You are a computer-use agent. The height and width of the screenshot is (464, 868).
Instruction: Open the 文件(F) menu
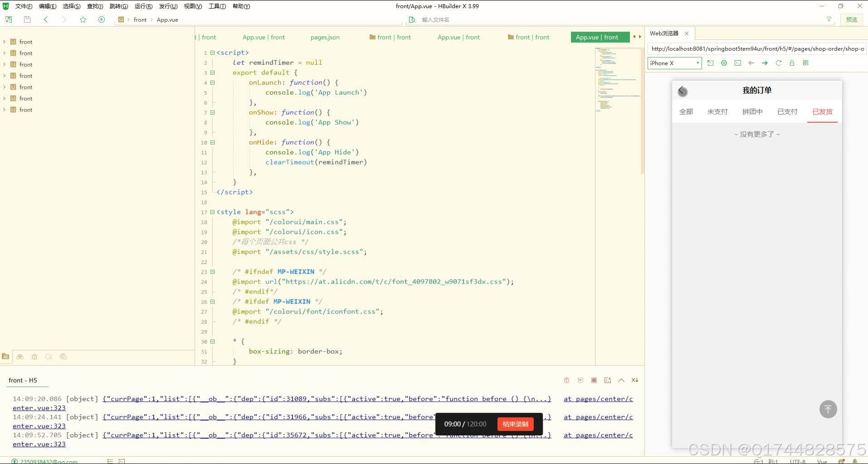point(24,6)
